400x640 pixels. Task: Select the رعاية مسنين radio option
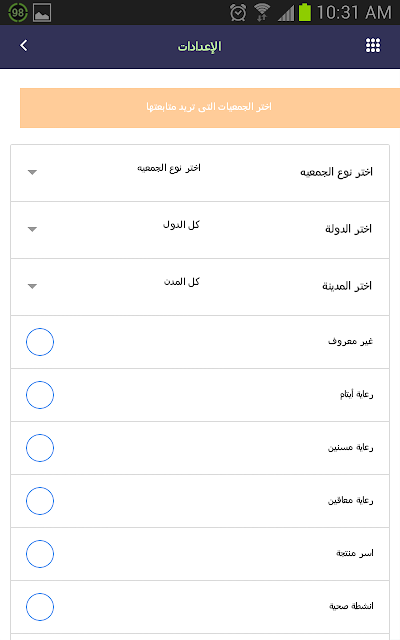pyautogui.click(x=40, y=448)
